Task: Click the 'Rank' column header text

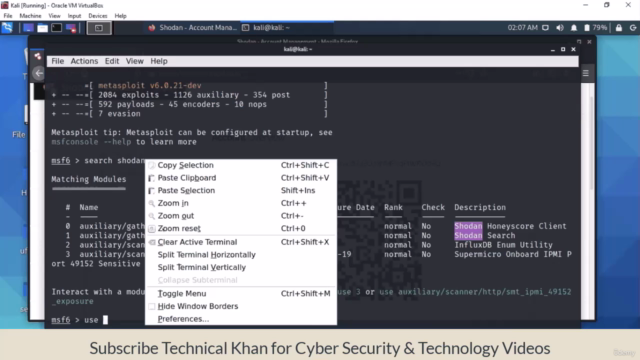Action: coord(393,207)
